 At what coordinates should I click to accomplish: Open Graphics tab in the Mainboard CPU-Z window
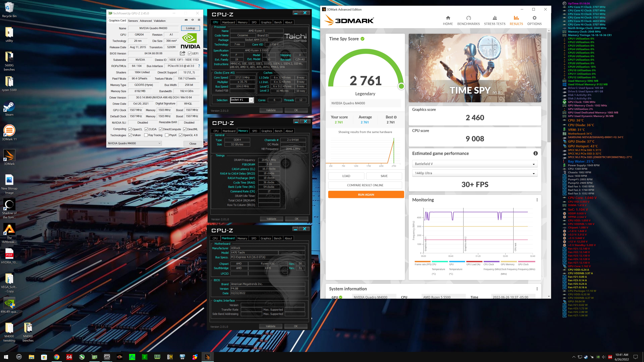point(266,238)
